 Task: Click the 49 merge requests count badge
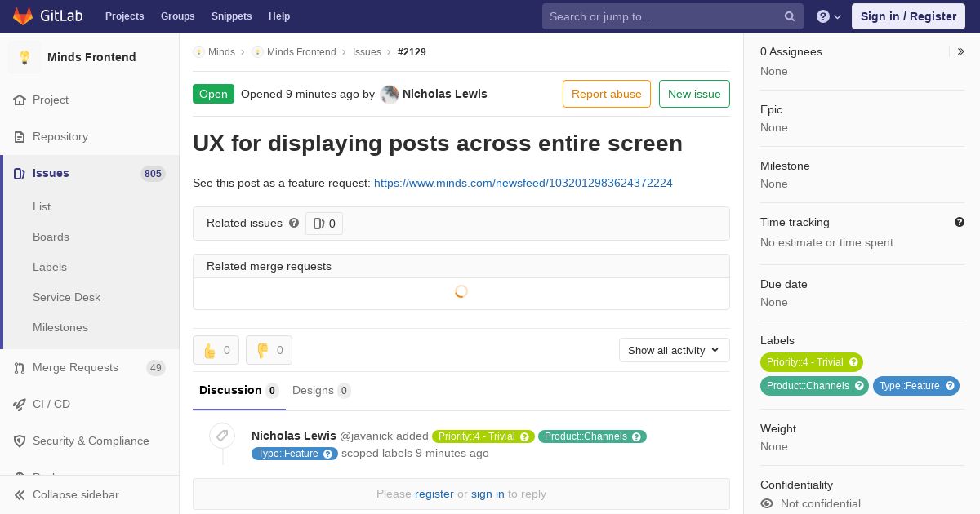click(x=156, y=368)
